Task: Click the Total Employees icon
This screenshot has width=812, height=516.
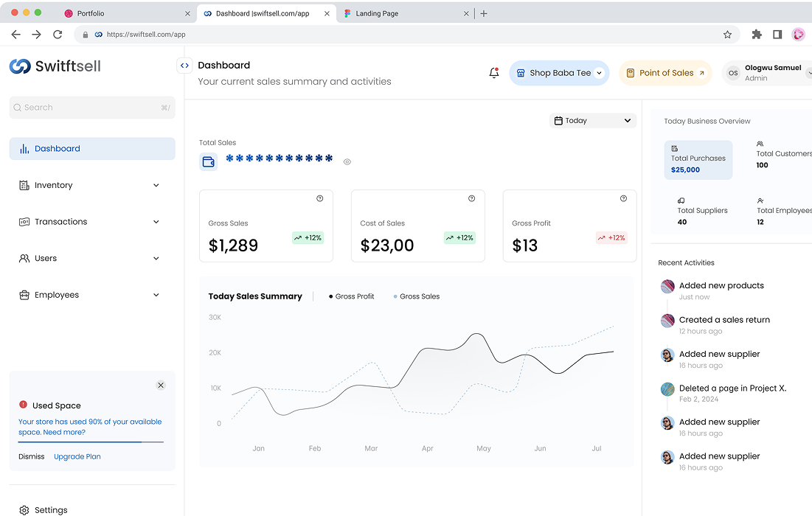Action: click(760, 201)
